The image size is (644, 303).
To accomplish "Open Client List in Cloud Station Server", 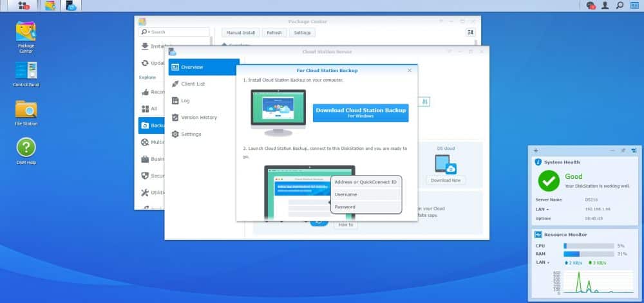I will [204, 84].
